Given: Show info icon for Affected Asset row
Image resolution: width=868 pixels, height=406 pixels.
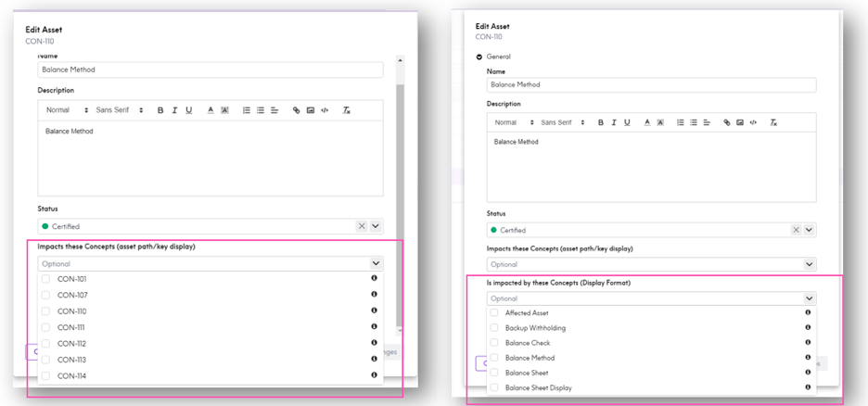Looking at the screenshot, I should [x=809, y=312].
